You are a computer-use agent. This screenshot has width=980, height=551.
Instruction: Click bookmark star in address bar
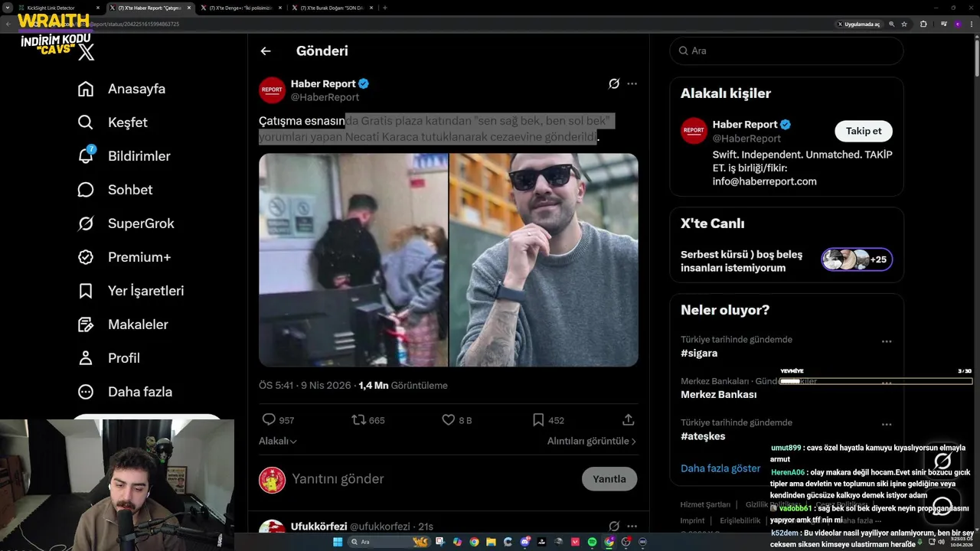tap(904, 24)
